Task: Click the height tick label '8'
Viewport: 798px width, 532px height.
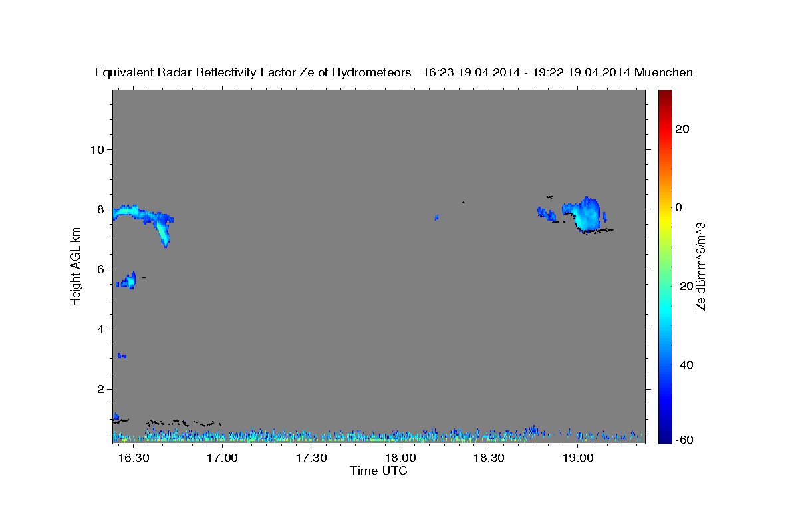Action: click(100, 209)
